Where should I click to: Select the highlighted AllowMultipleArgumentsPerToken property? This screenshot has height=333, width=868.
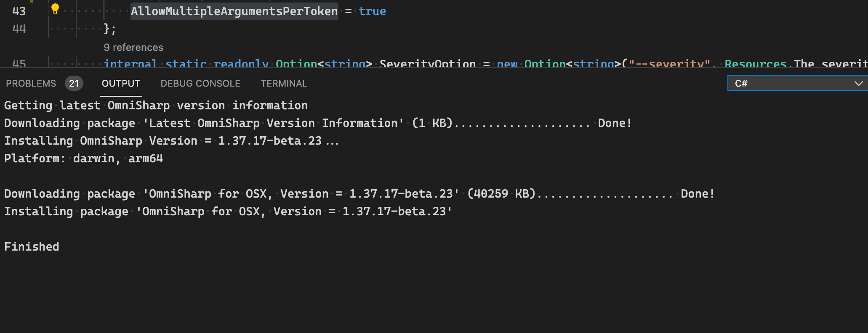[x=234, y=11]
